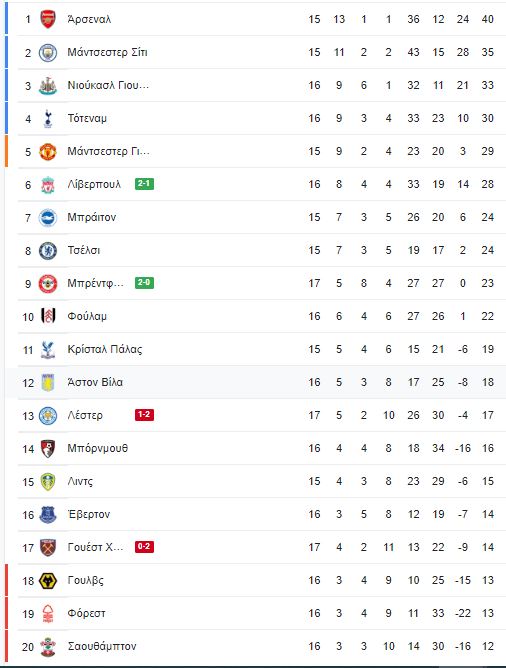
Task: Click West Ham's red 0-2 badge
Action: 144,547
